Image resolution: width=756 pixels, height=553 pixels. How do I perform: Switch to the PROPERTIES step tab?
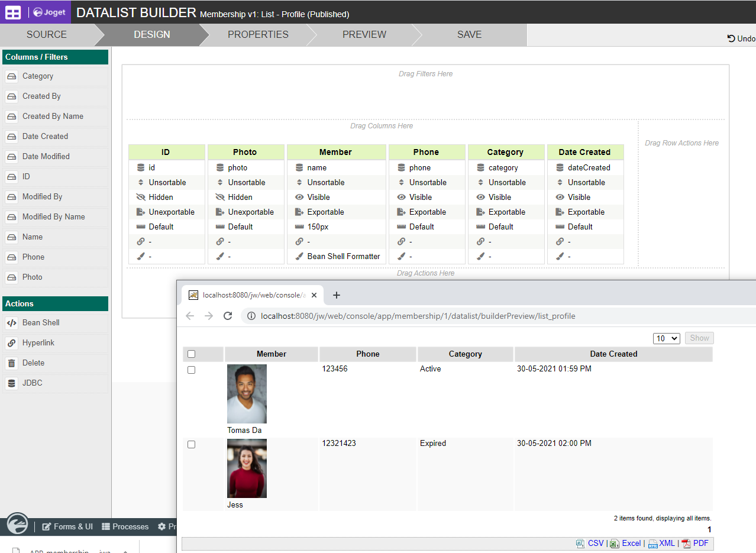click(258, 35)
